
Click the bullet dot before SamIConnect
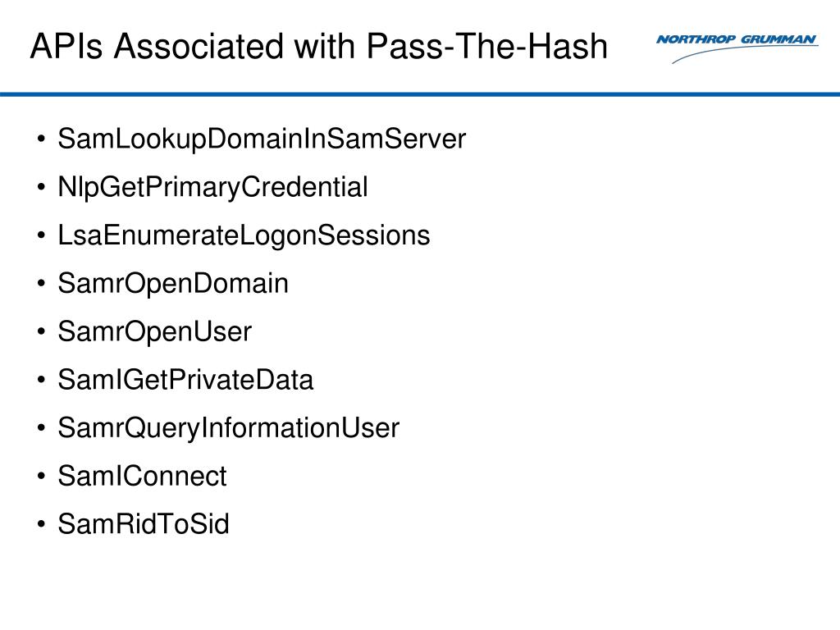[41, 476]
